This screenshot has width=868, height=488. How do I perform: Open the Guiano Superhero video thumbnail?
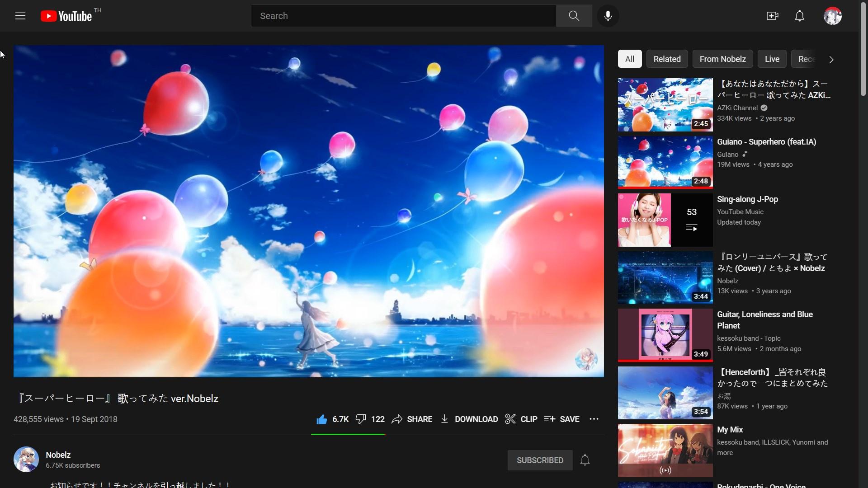pos(665,162)
